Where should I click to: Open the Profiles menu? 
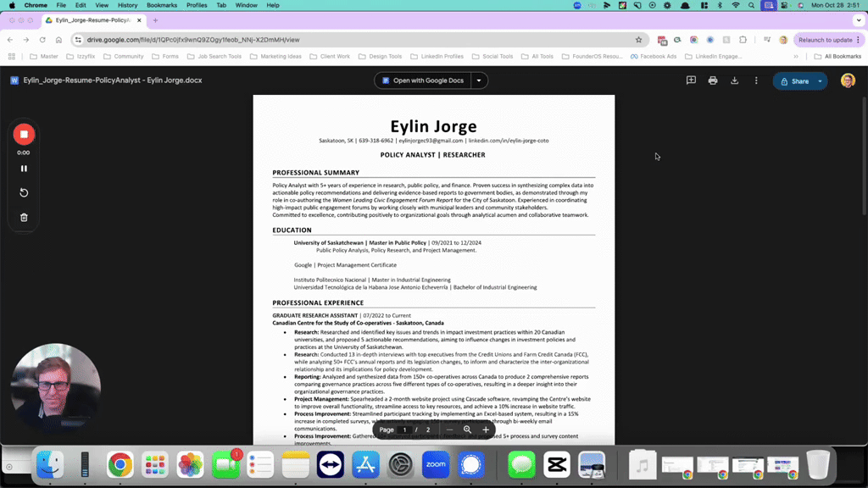(x=197, y=5)
